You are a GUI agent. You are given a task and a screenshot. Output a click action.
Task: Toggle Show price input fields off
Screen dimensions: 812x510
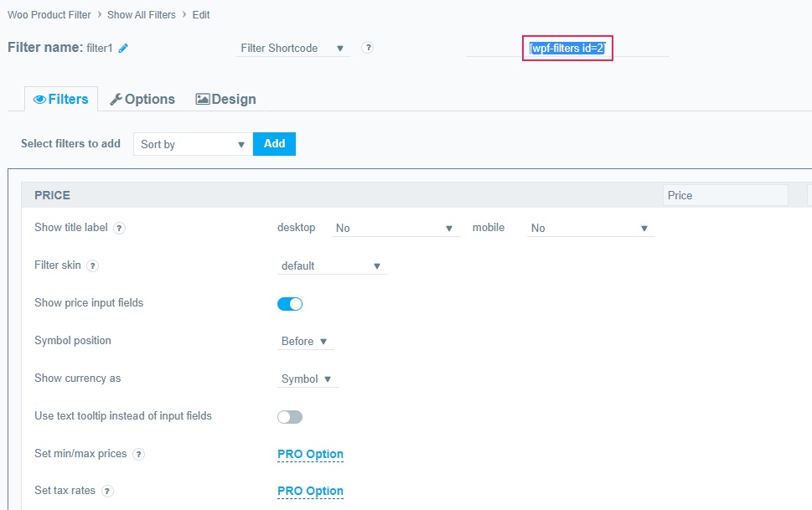click(x=290, y=304)
